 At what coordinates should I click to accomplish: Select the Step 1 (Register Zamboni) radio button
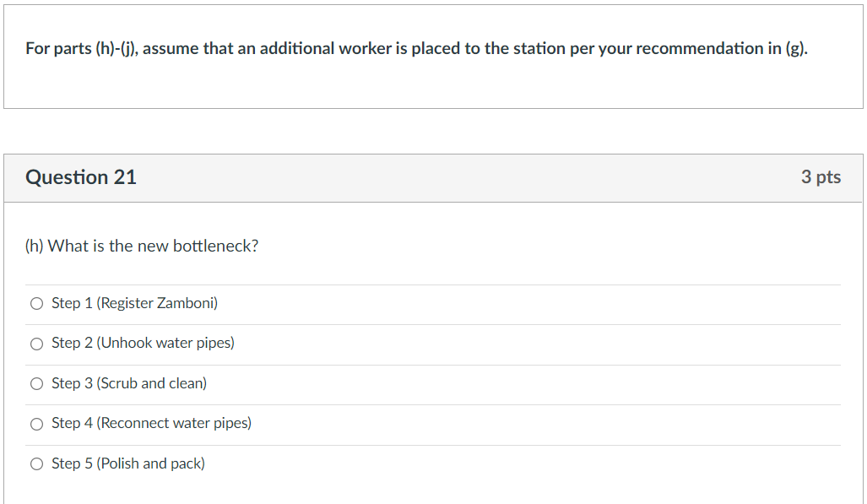point(36,304)
